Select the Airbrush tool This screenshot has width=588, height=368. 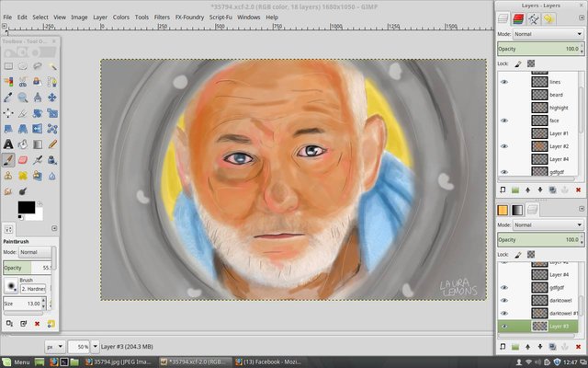pyautogui.click(x=38, y=160)
